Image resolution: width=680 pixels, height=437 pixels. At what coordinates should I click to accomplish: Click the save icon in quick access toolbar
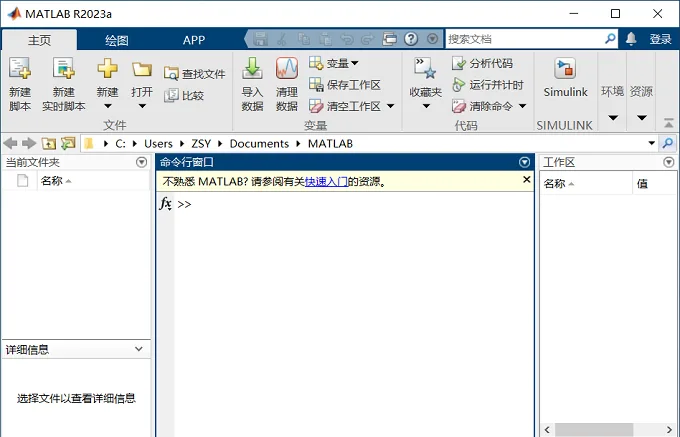[261, 39]
